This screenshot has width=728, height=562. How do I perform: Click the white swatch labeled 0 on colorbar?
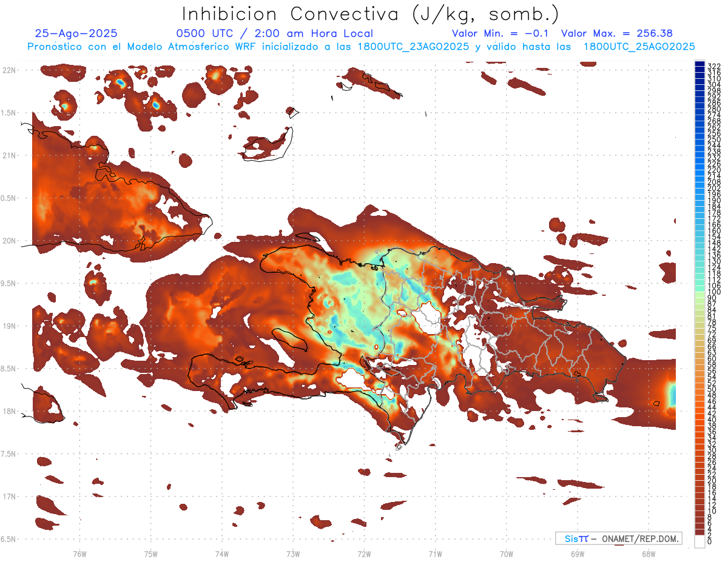700,541
